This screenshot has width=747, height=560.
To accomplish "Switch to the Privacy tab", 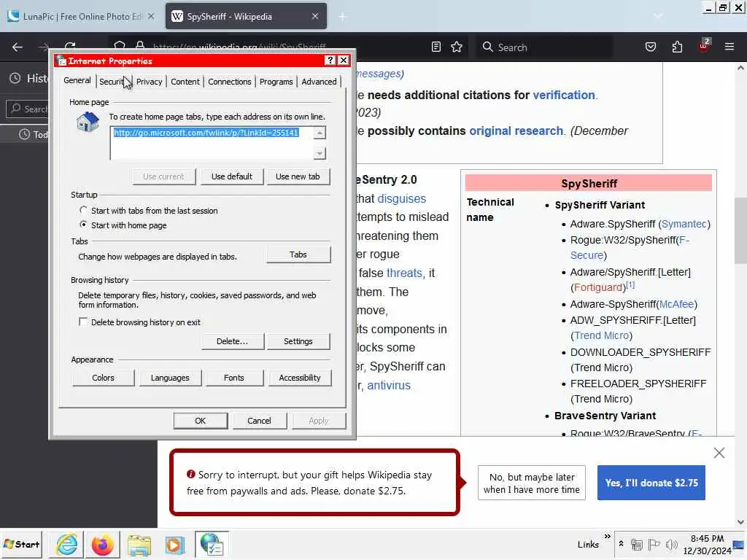I will coord(149,82).
